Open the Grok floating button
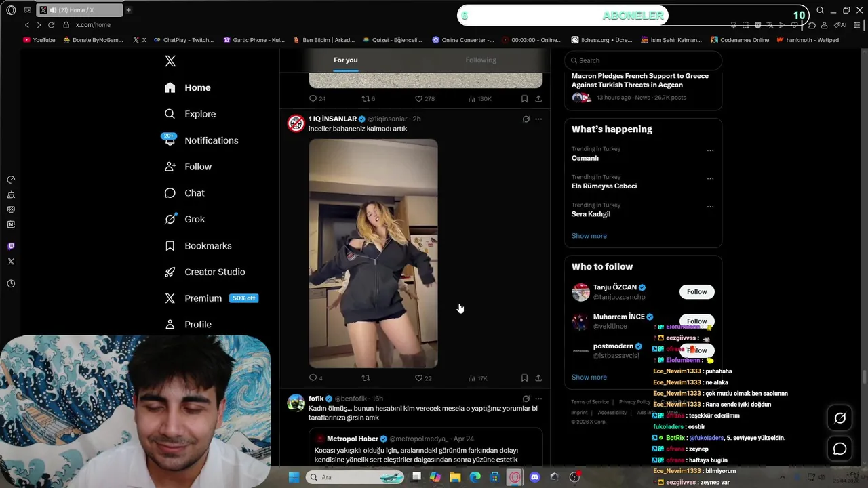 pyautogui.click(x=840, y=418)
